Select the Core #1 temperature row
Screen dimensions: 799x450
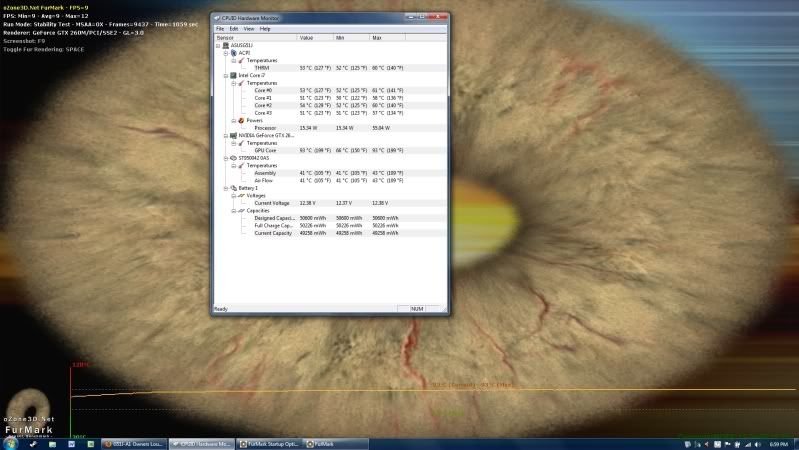point(330,98)
